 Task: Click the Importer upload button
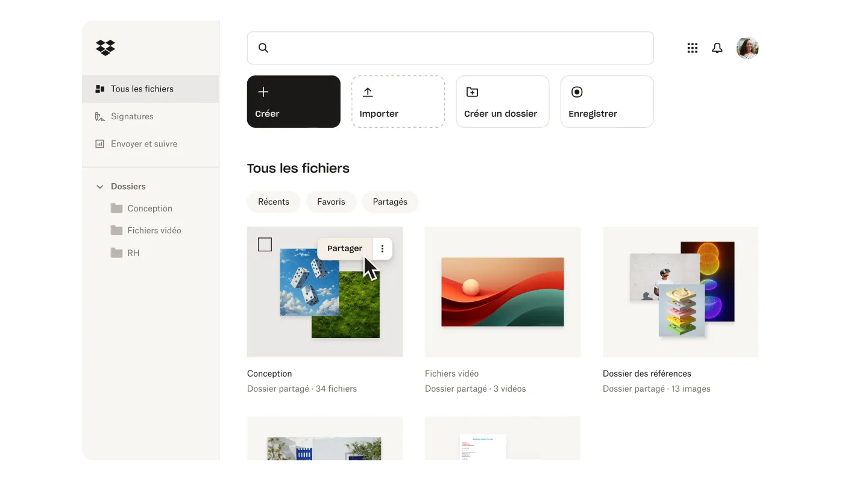click(398, 101)
